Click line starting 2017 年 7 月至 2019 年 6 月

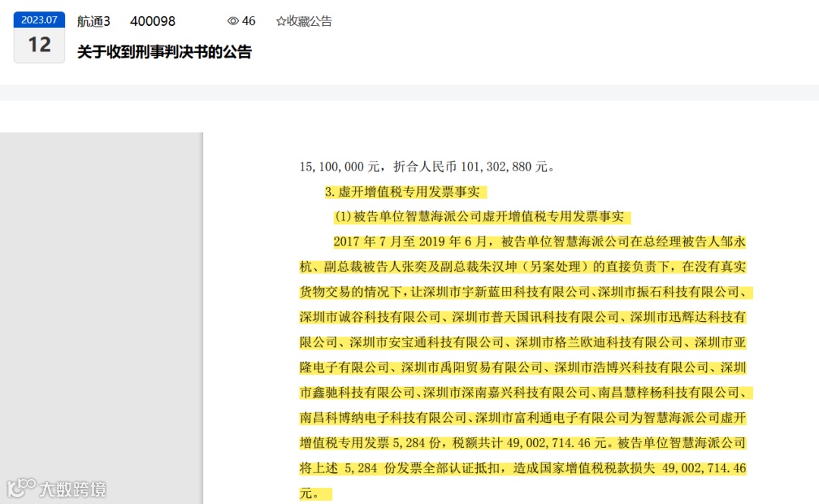pos(540,241)
